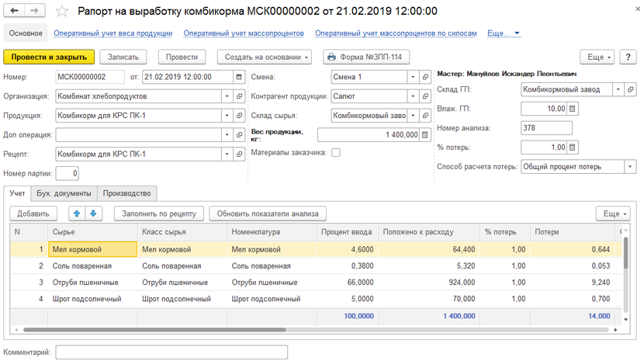
Task: Open the top toolbar Еще menu
Action: click(x=597, y=57)
